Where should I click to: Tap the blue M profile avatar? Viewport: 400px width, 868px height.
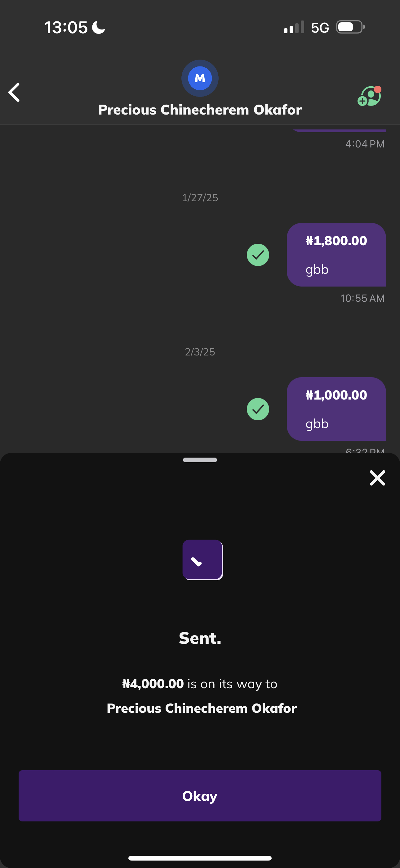(x=200, y=78)
